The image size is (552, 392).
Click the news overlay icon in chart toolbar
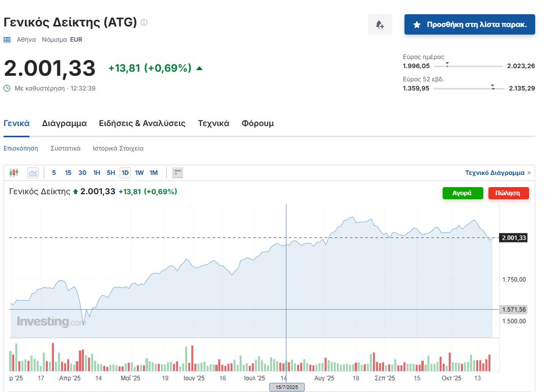click(177, 173)
